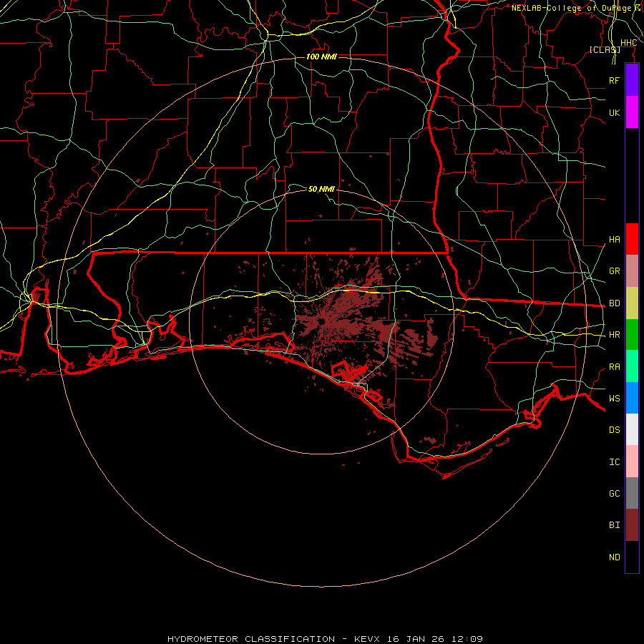This screenshot has height=644, width=644.
Task: Click the ND black legend swatch
Action: coord(632,557)
